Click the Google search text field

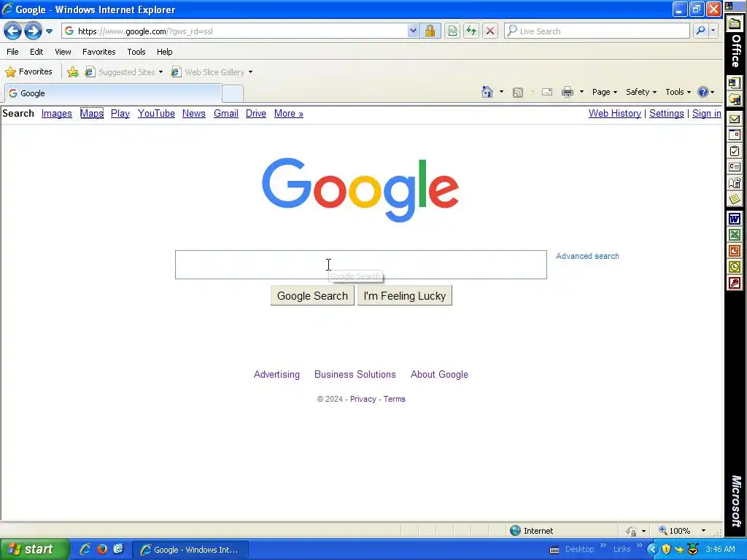click(360, 265)
